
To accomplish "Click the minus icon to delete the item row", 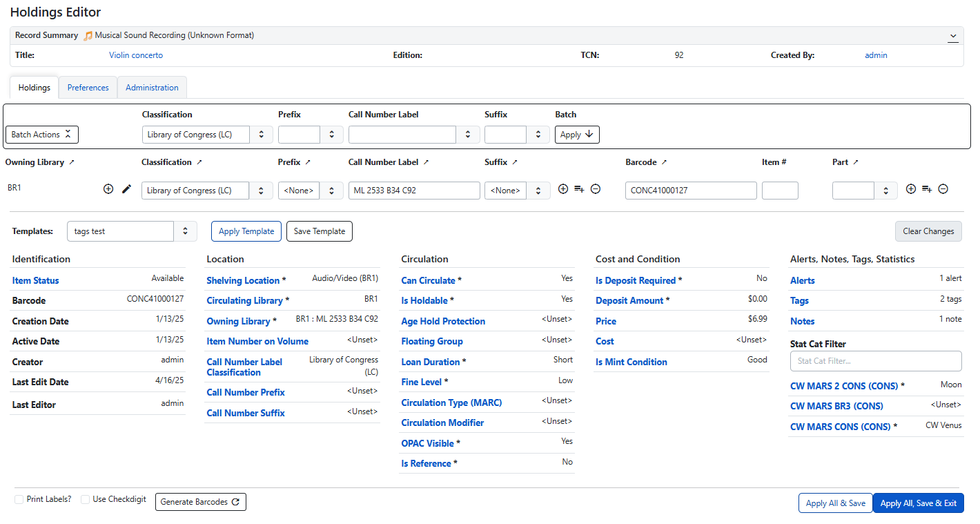I will tap(596, 188).
